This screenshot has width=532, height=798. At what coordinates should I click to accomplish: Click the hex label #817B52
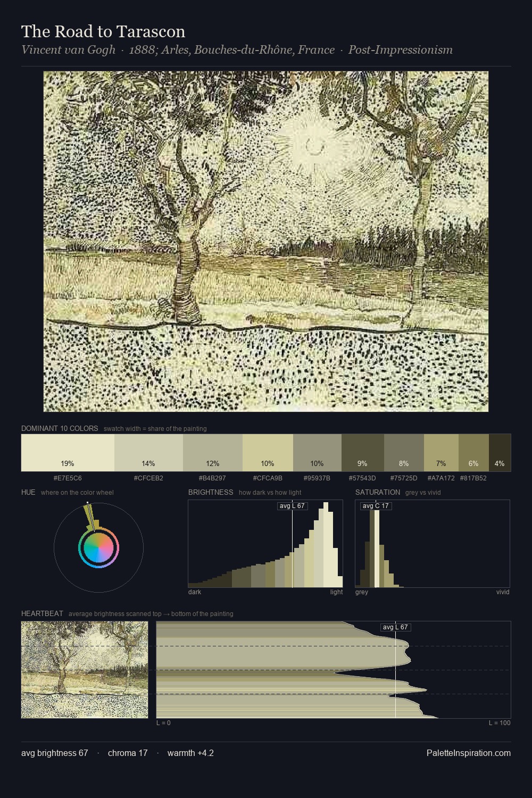click(473, 478)
